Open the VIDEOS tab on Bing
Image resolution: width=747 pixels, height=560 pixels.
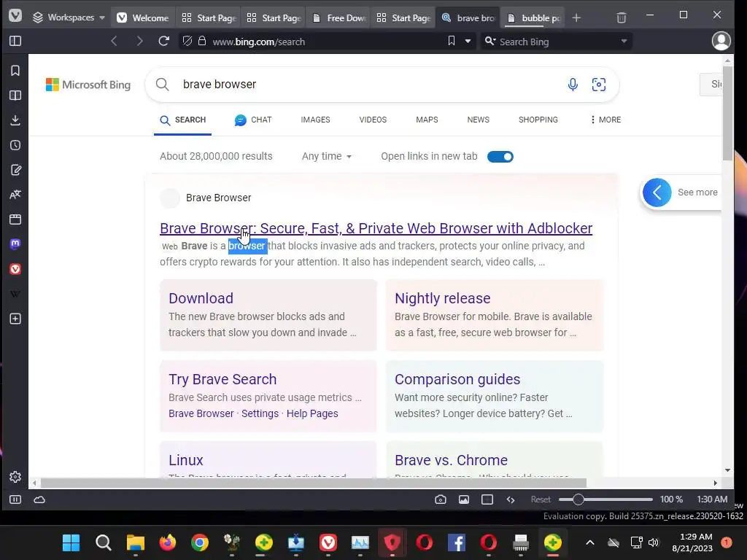tap(373, 120)
